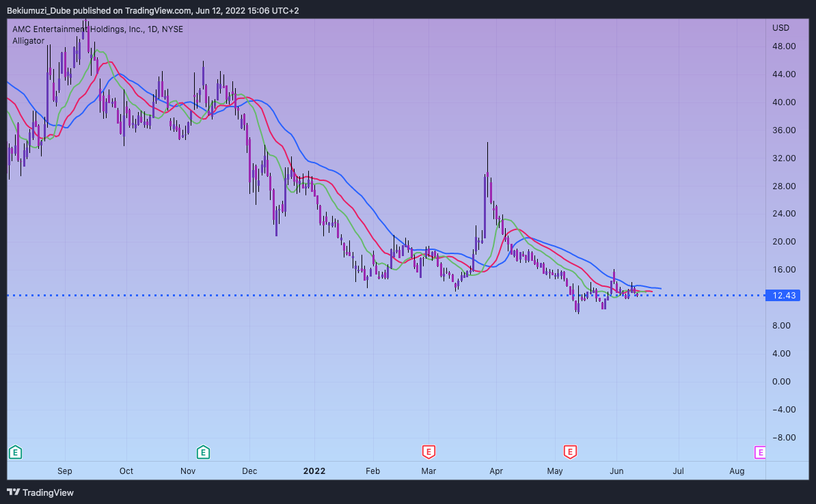Click the Mar label on time axis
Viewport: 816px width, 504px height.
pyautogui.click(x=429, y=471)
